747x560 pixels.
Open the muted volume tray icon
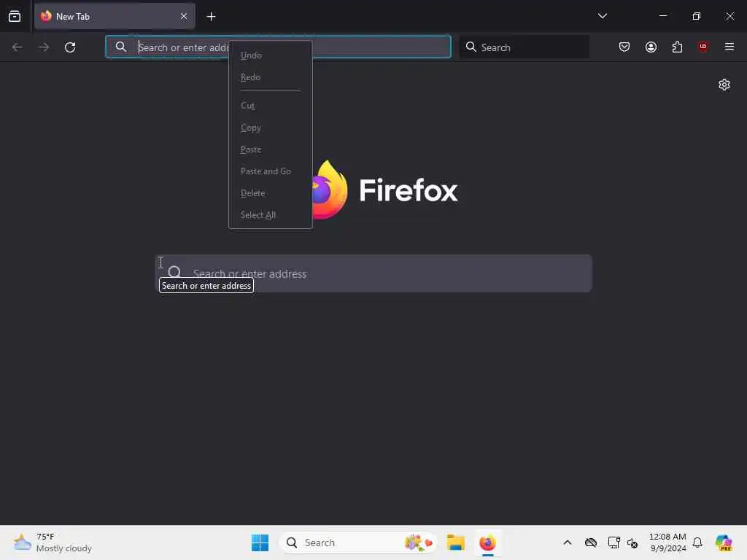[x=632, y=542]
